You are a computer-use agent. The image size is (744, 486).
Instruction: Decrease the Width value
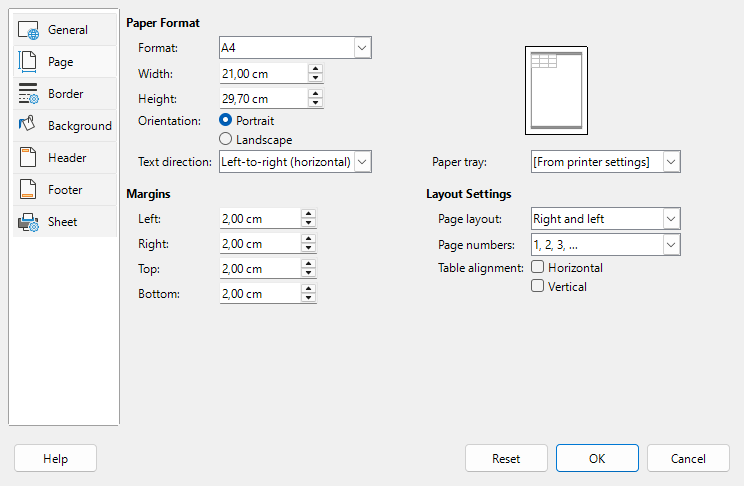316,78
